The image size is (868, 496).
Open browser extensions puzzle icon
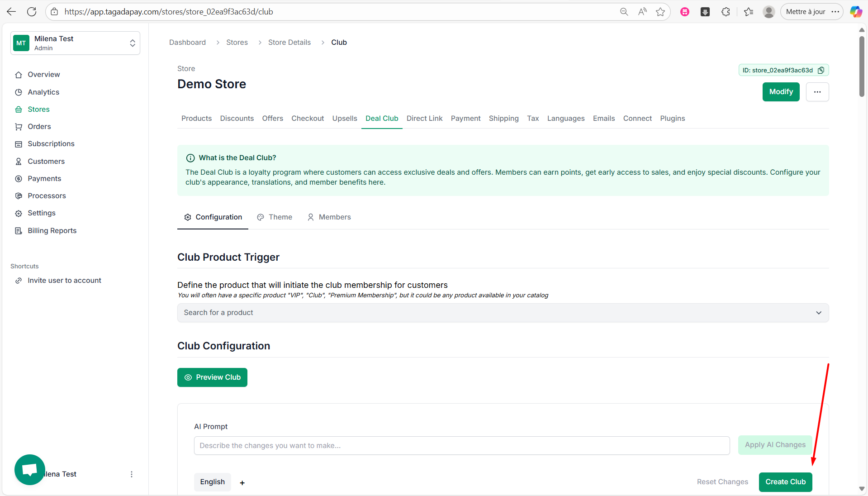[726, 12]
